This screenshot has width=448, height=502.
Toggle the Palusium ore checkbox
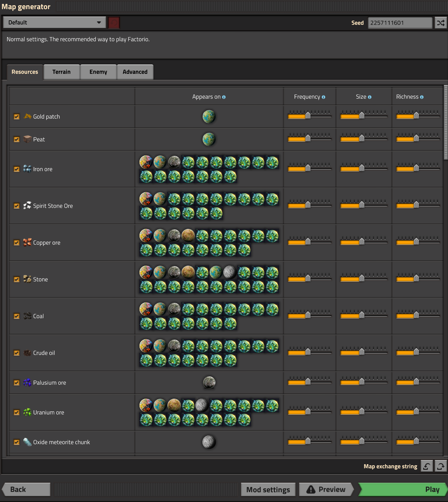click(16, 383)
